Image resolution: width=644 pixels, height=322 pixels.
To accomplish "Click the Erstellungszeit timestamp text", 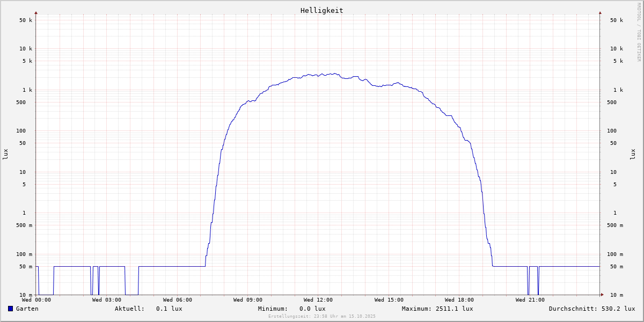I will pos(322,316).
